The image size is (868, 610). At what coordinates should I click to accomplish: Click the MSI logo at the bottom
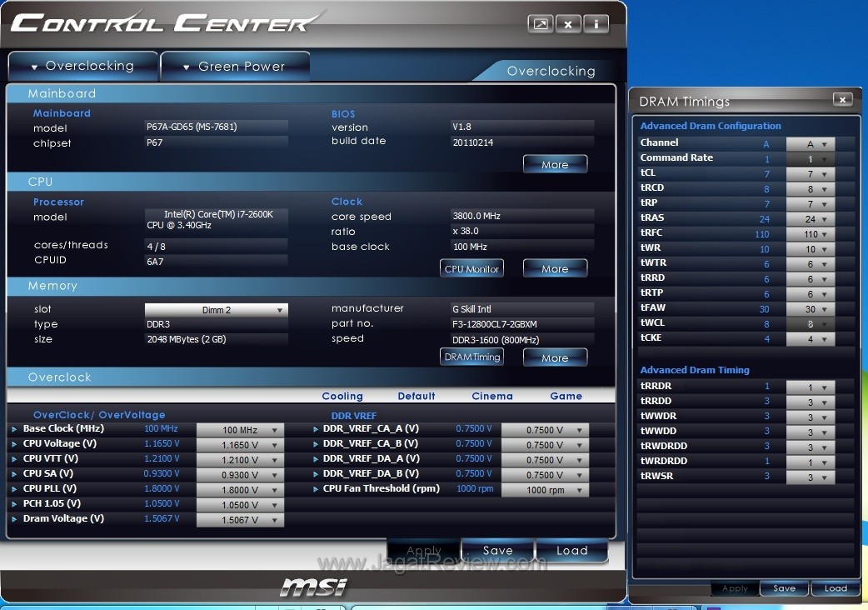coord(312,586)
